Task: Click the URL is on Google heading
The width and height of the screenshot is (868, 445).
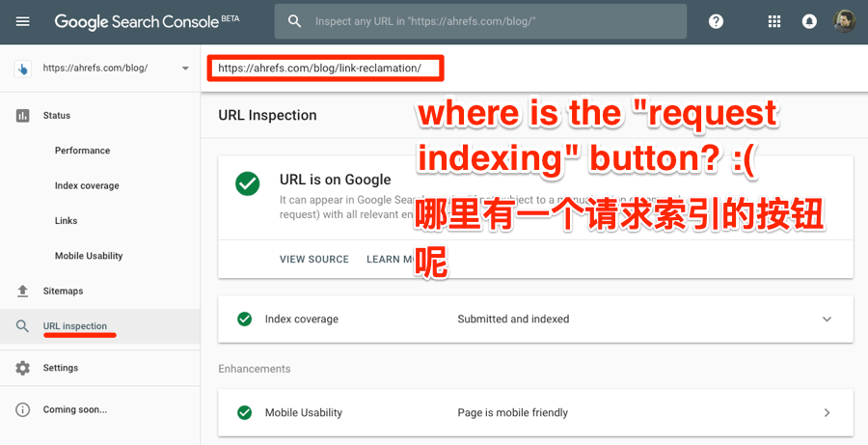Action: (x=335, y=180)
